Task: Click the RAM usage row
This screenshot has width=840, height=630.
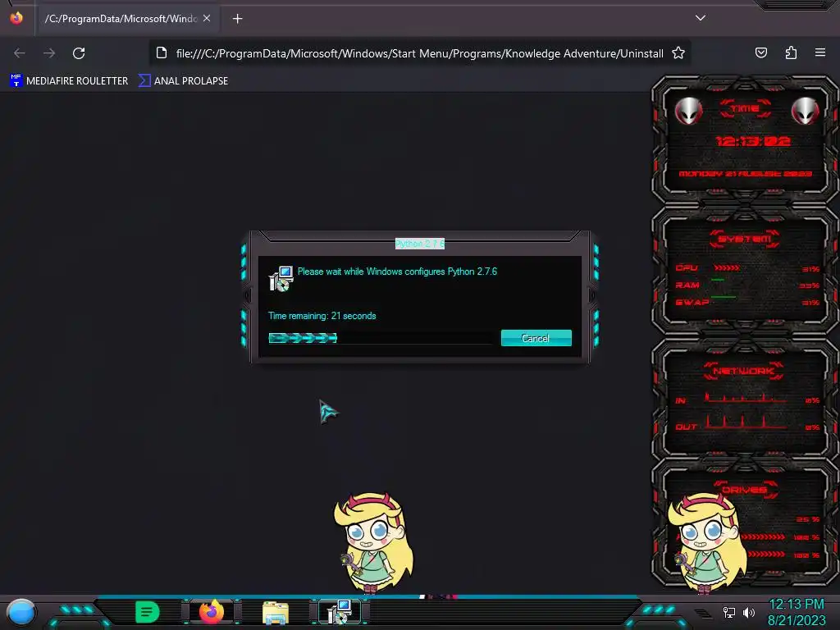Action: pyautogui.click(x=746, y=285)
